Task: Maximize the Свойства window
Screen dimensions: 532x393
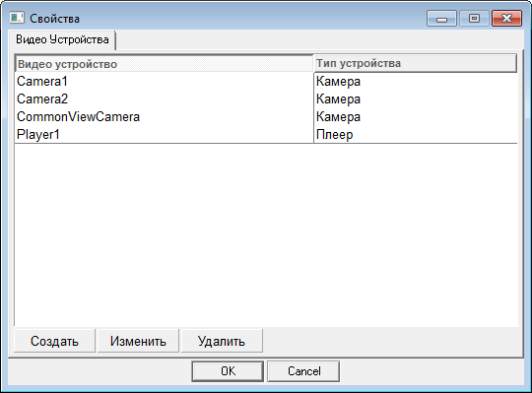Action: click(x=474, y=19)
